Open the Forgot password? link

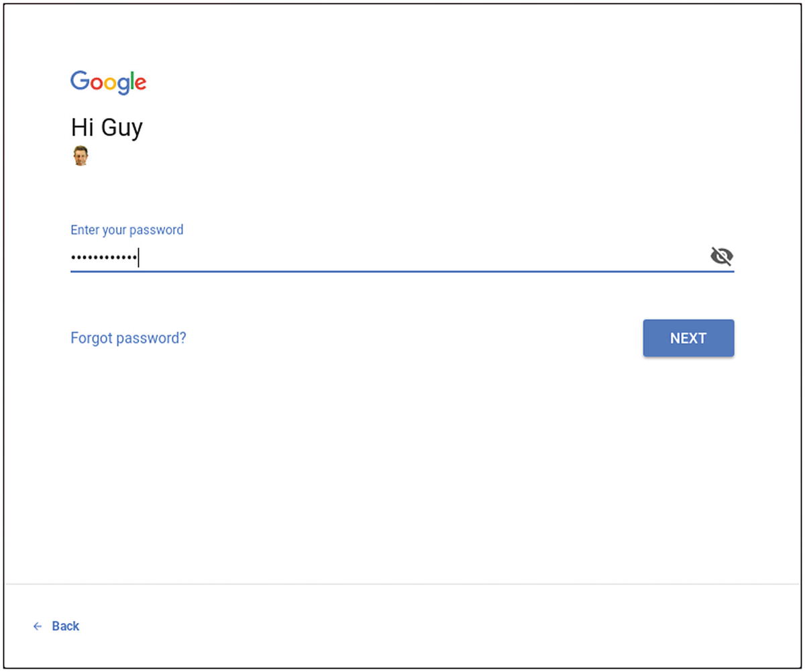pos(128,338)
